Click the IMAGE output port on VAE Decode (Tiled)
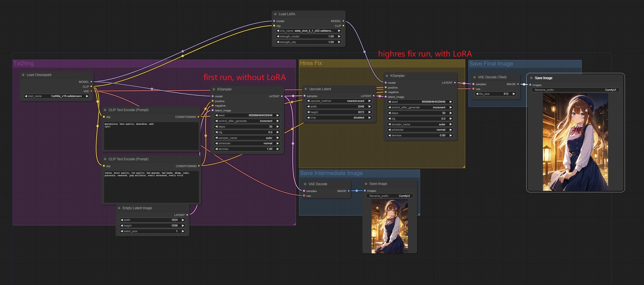Screen dimensions: 644x285 click(x=518, y=84)
